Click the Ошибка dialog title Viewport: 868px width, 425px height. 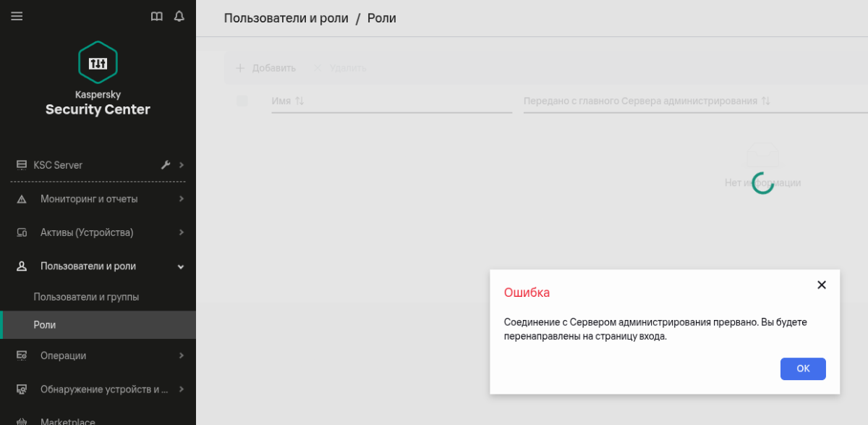pyautogui.click(x=527, y=293)
